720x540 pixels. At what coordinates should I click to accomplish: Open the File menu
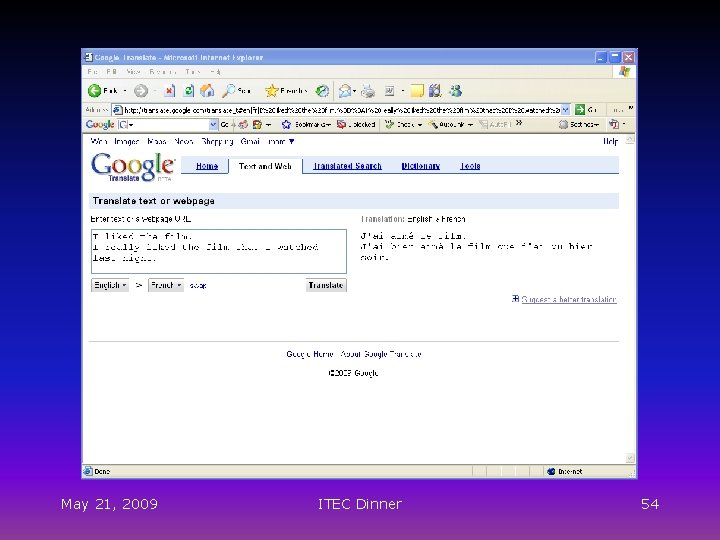point(92,72)
